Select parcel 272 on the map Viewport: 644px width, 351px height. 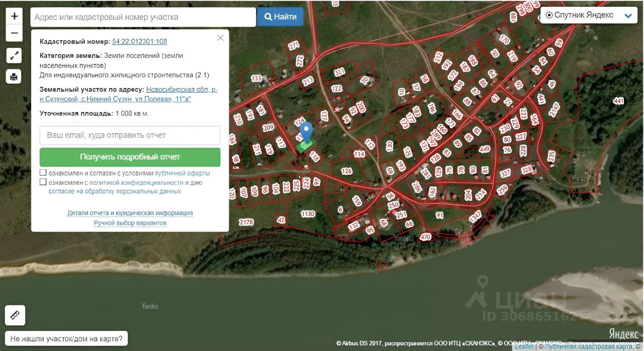coord(300,61)
